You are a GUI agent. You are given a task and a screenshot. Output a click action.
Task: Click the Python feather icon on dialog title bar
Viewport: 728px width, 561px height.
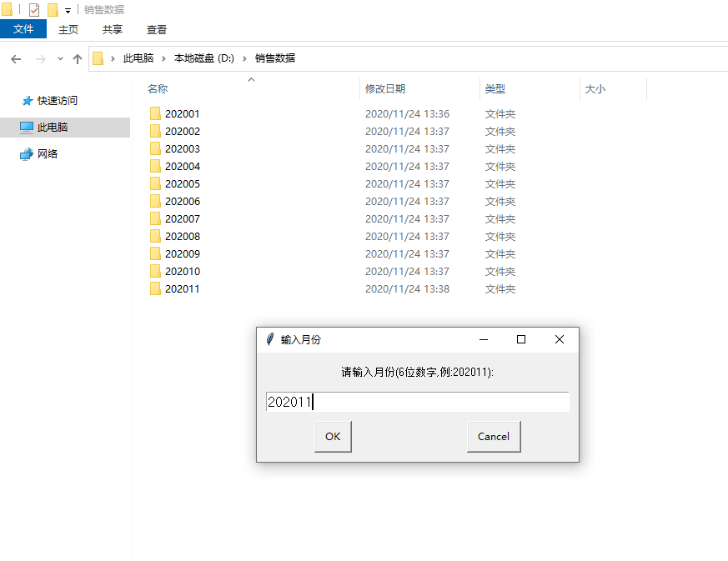[269, 339]
